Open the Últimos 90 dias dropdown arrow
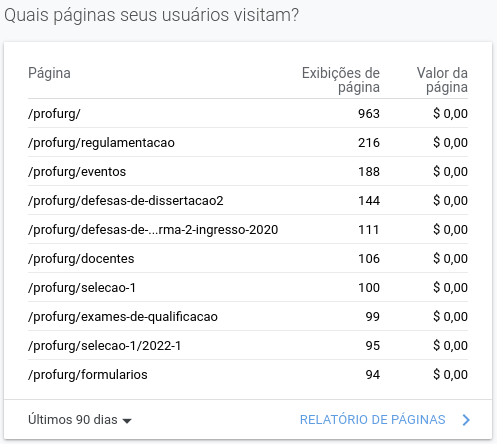Screen dimensions: 497x444 tap(127, 421)
